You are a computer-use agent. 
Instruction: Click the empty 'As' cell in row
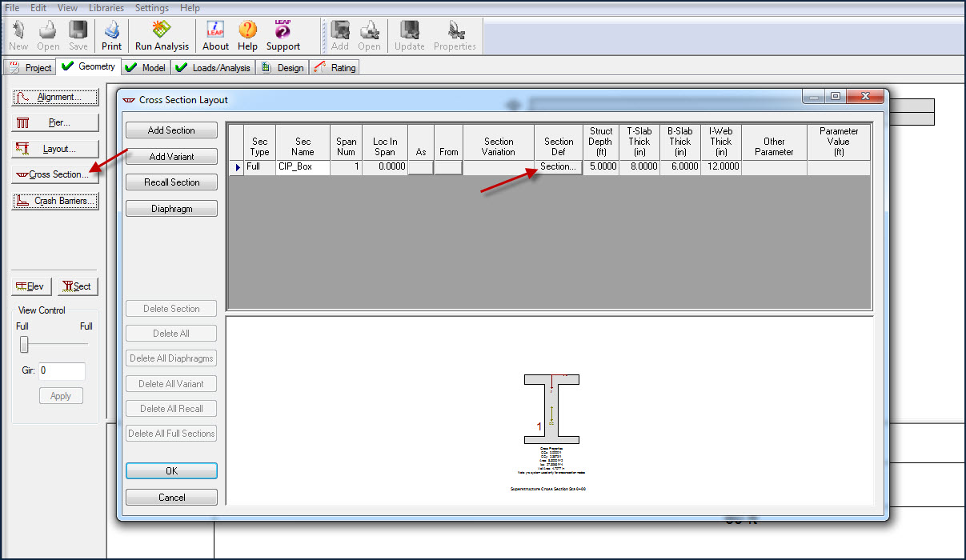click(421, 168)
